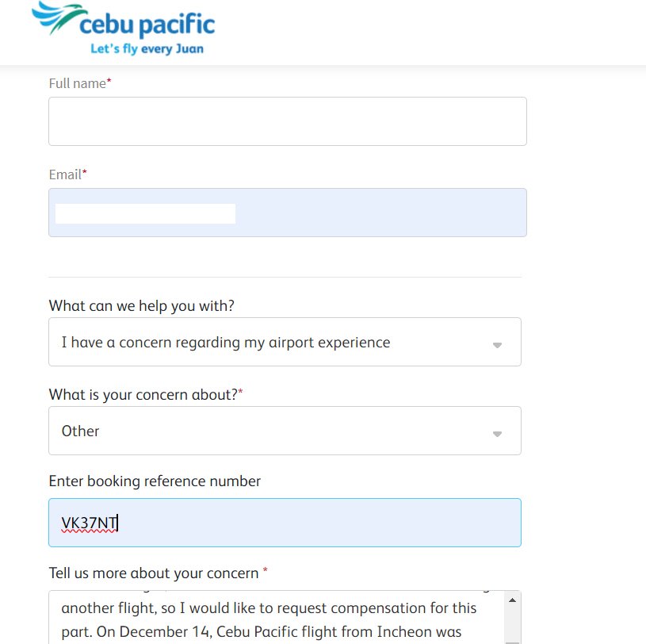Click the arrow icon on the airport experience dropdown
Viewport: 646px width, 644px height.
497,345
